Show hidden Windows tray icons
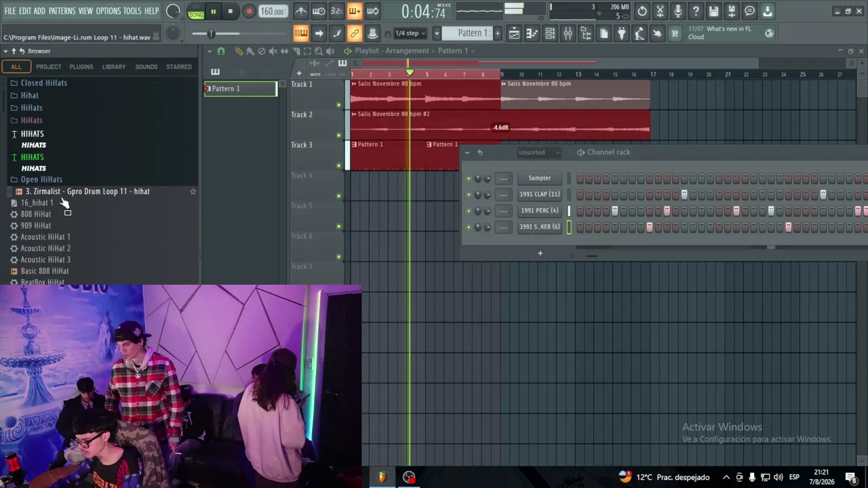 click(x=726, y=477)
